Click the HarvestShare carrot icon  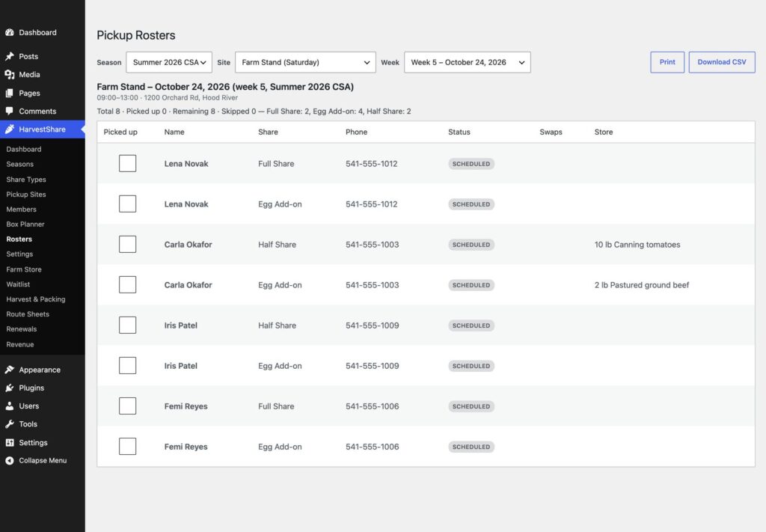[x=9, y=129]
